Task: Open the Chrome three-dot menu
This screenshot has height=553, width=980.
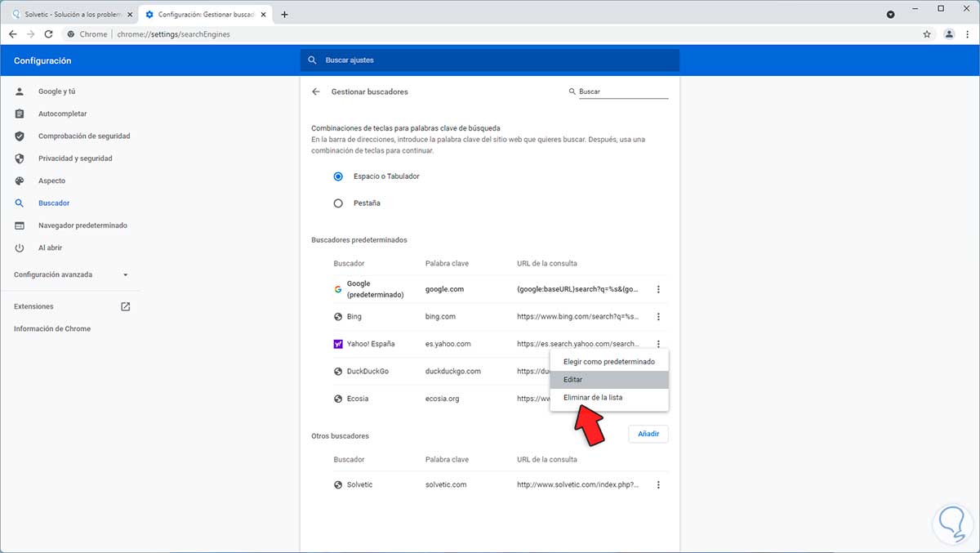Action: tap(968, 34)
